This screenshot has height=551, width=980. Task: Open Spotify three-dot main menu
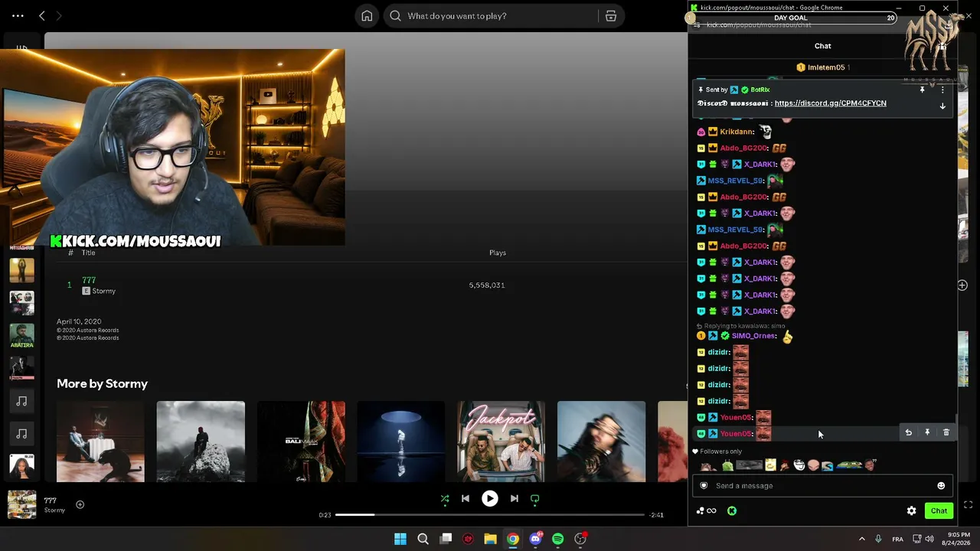pos(18,15)
